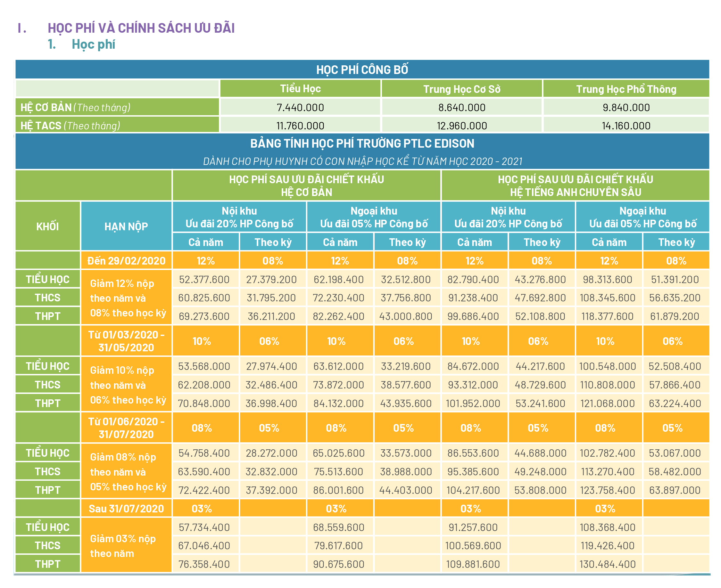This screenshot has width=721, height=588.
Task: Select the Trung Học Phổ Thông column header
Action: (x=626, y=89)
